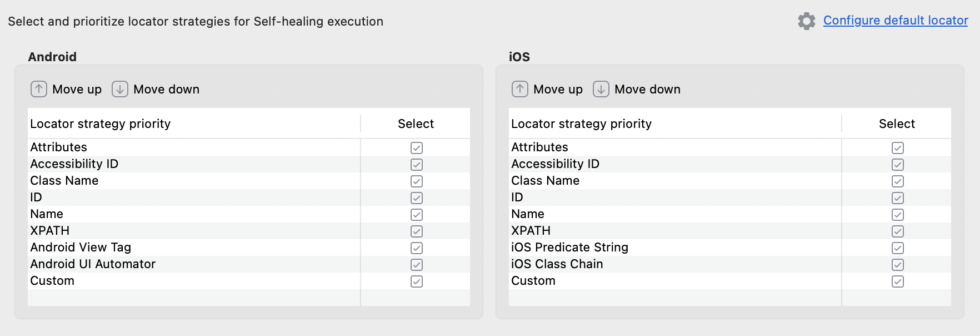Viewport: 980px width, 336px height.
Task: Select the XPATH row under Android
Action: (x=249, y=231)
